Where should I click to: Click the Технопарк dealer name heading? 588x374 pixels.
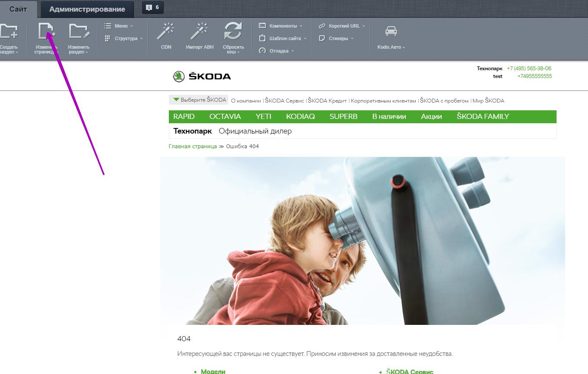pos(193,131)
